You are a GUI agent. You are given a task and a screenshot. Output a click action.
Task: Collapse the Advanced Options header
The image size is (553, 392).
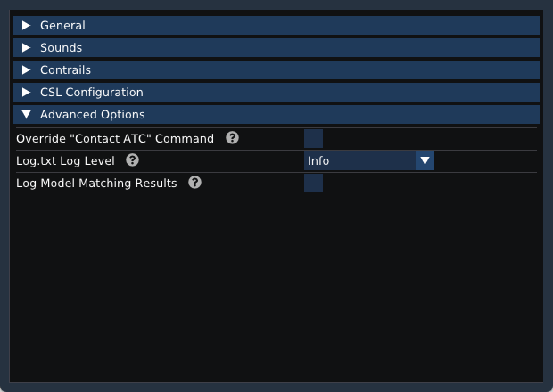point(276,114)
